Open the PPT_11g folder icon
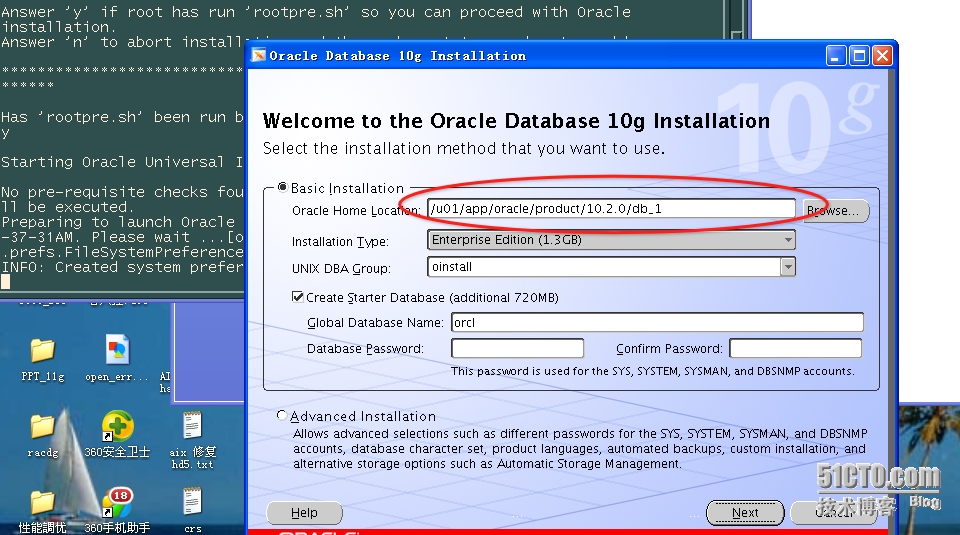The image size is (960, 535). (43, 350)
